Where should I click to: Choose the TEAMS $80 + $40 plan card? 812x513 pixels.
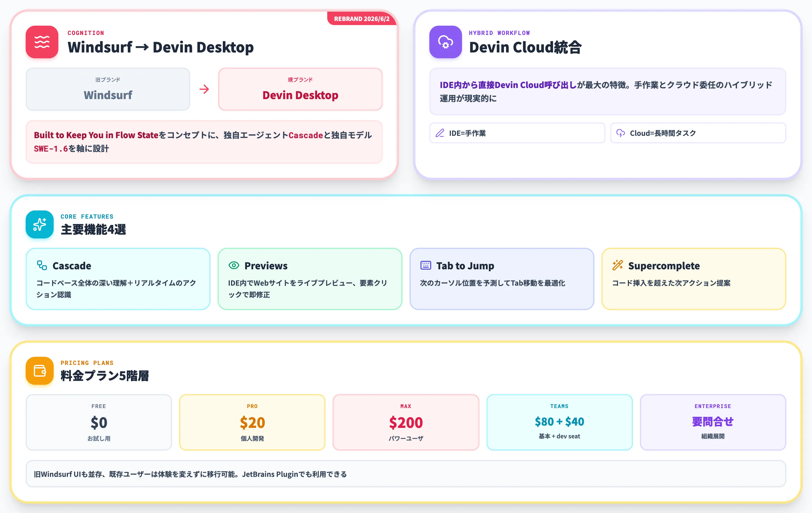pyautogui.click(x=559, y=422)
